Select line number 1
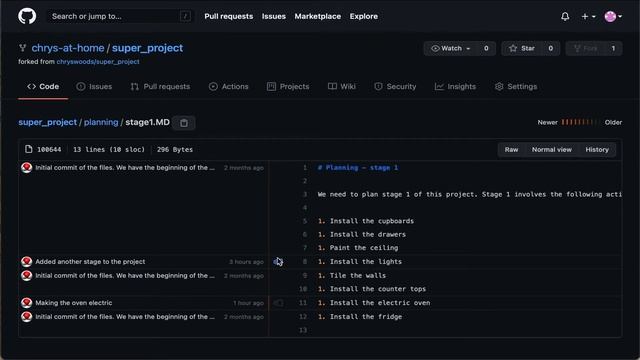Image resolution: width=640 pixels, height=360 pixels. click(304, 167)
